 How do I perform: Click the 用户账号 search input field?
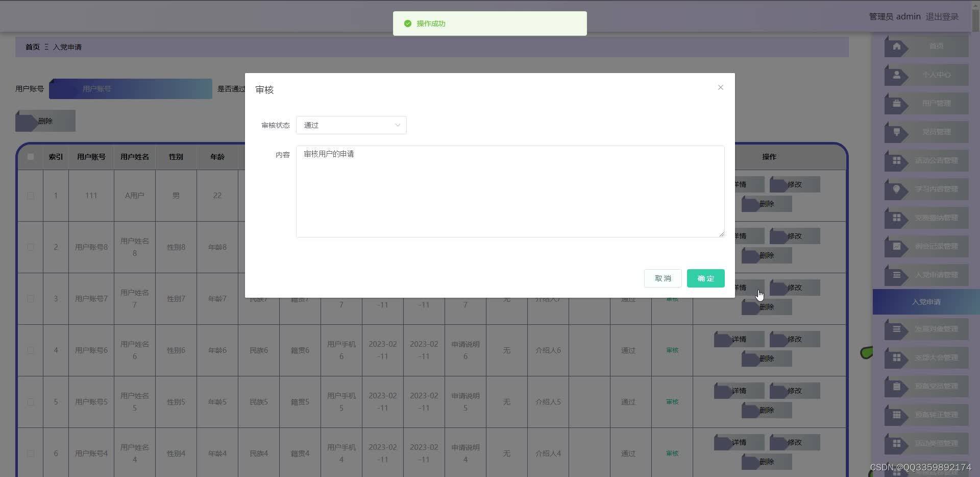point(131,89)
